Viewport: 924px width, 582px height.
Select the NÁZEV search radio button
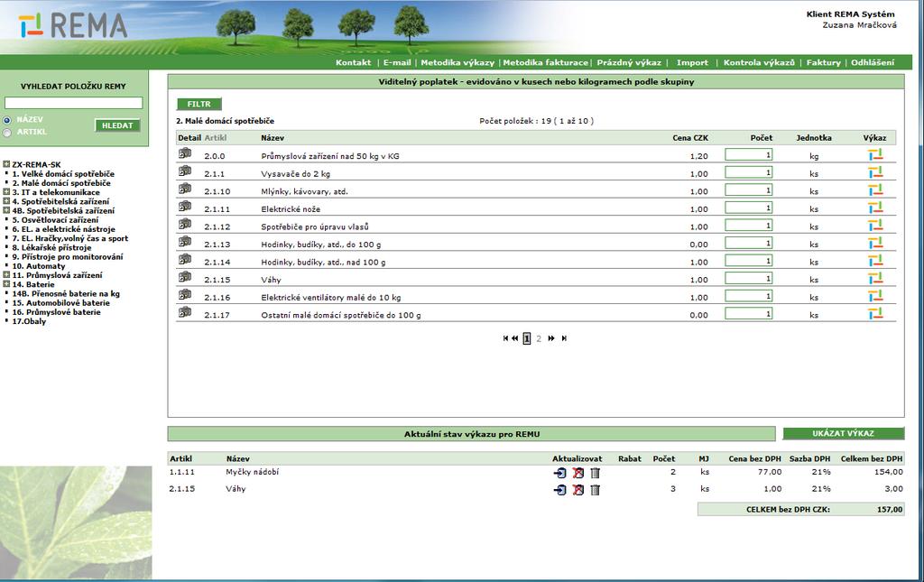[x=7, y=120]
